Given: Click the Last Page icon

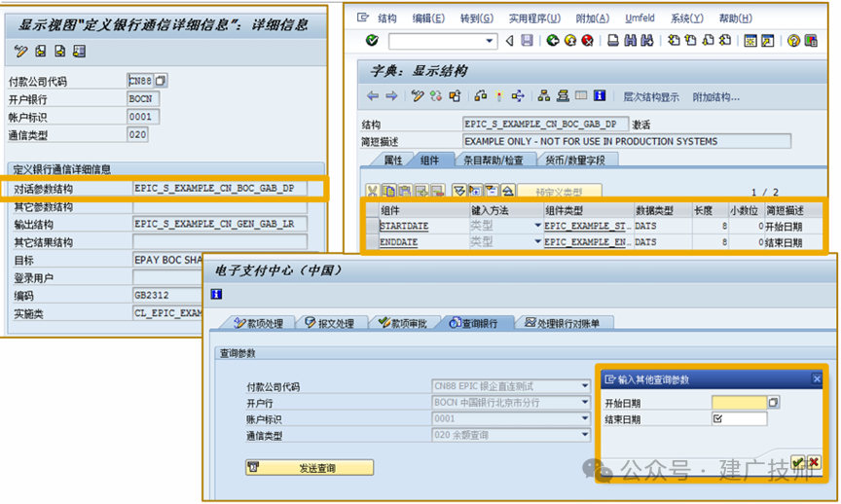Looking at the screenshot, I should pyautogui.click(x=725, y=41).
